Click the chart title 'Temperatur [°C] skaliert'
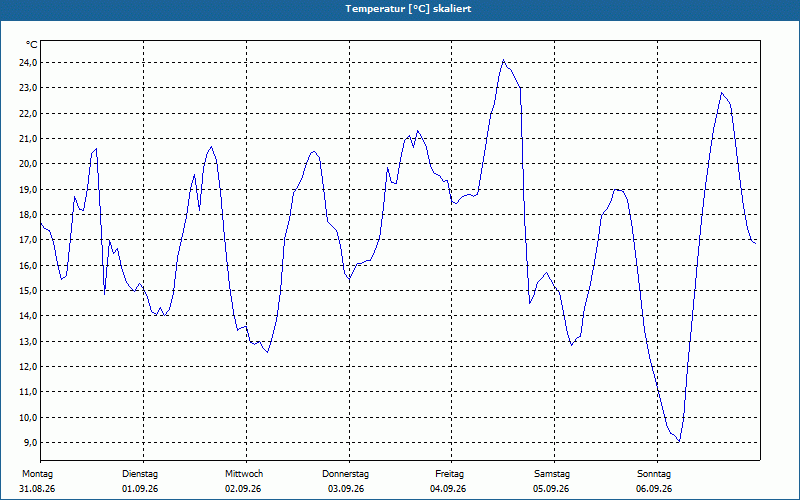Screen dimensions: 800x500 (x=408, y=9)
